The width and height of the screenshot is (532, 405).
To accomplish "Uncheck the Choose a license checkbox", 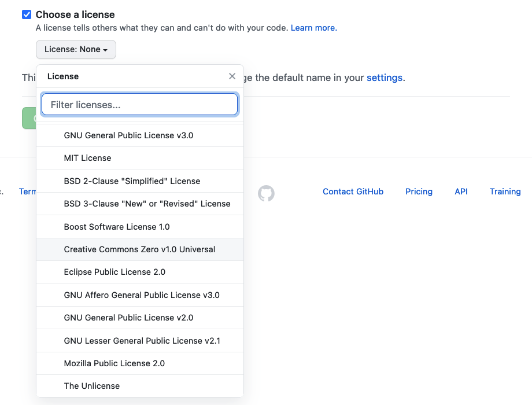I will tap(27, 14).
